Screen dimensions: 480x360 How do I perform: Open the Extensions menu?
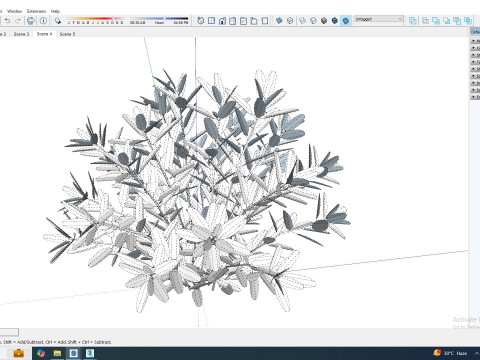point(36,11)
